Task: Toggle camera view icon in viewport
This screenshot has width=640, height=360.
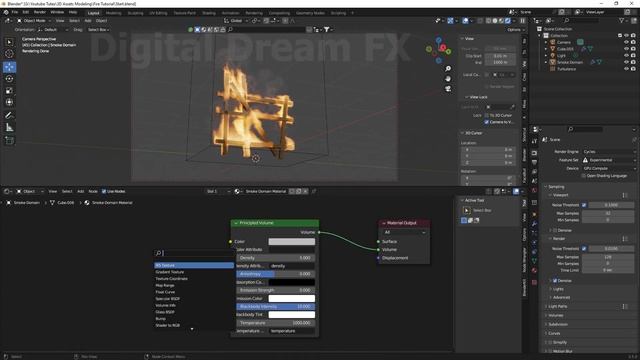Action: click(x=448, y=89)
